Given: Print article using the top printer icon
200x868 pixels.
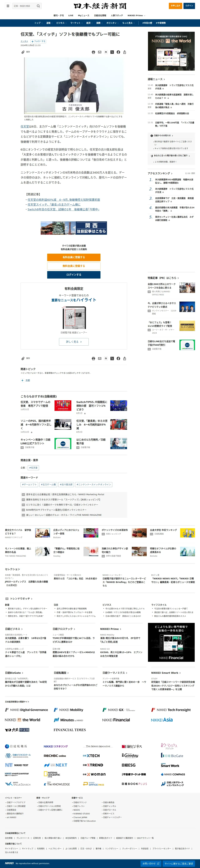Looking at the screenshot, I should [93, 52].
